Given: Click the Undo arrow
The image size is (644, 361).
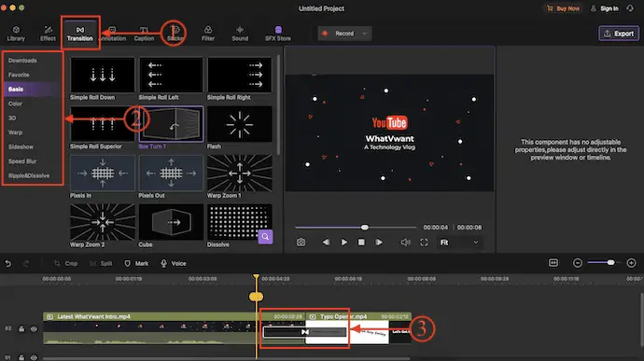Looking at the screenshot, I should [8, 263].
